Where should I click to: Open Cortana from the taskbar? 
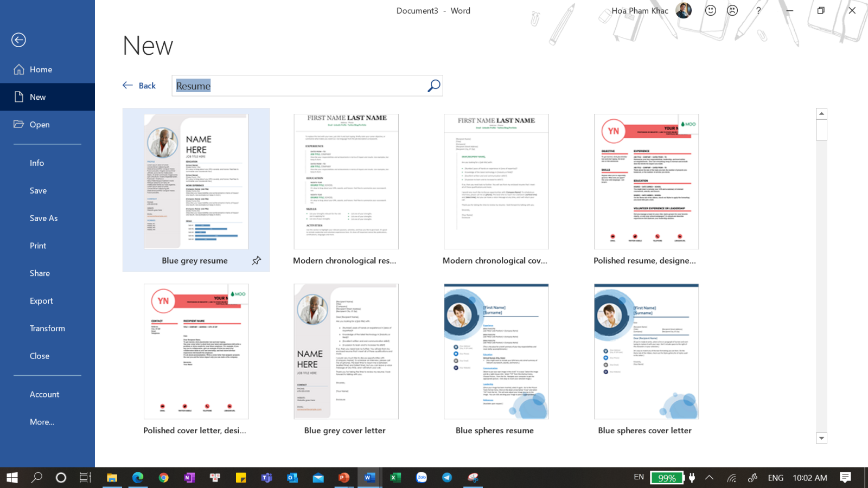(61, 478)
